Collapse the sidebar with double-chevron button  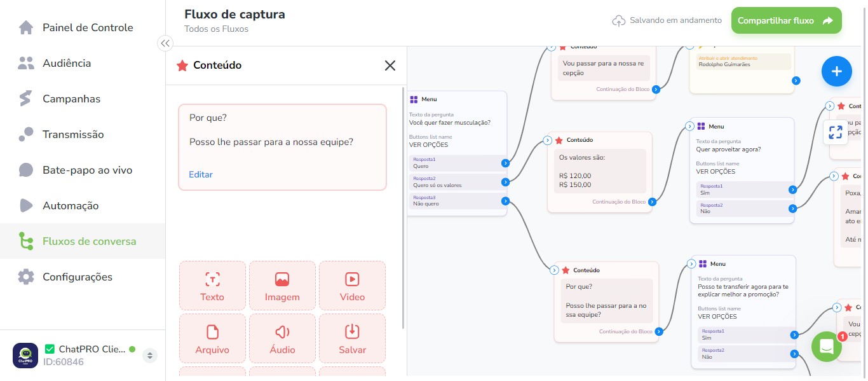tap(165, 43)
